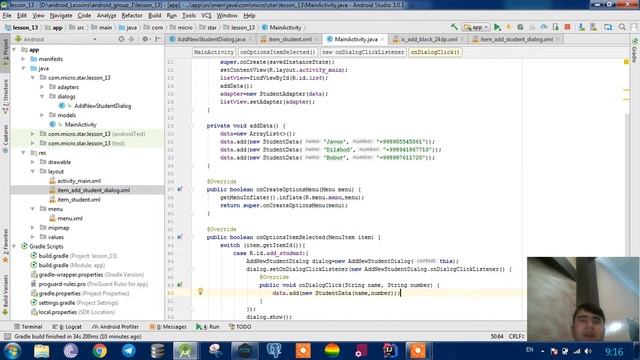Viewport: 640px width, 360px height.
Task: Collapse the Gradle Scripts node arrow
Action: click(14, 247)
